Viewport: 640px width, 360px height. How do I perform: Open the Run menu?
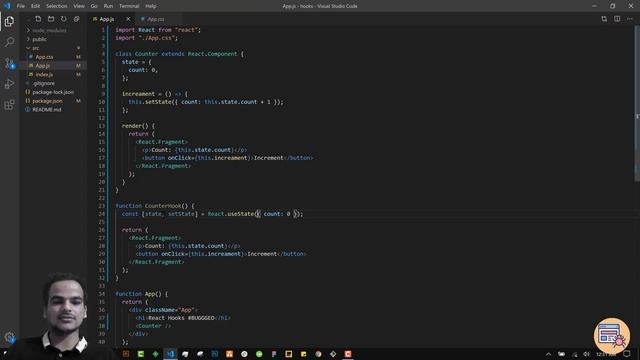tap(108, 6)
